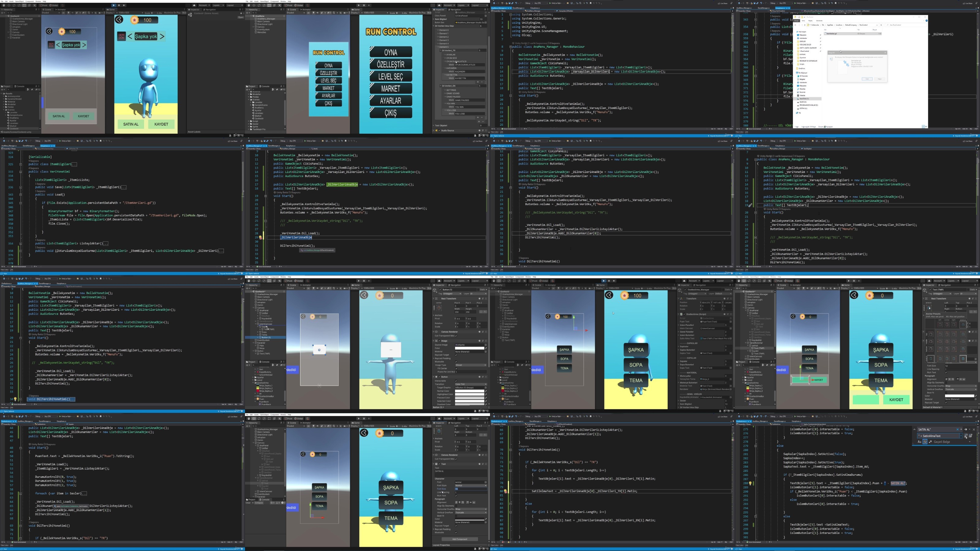Click bottom-right stretch preset in Anchor Presets
Screen dimensions: 980x551
click(x=963, y=358)
